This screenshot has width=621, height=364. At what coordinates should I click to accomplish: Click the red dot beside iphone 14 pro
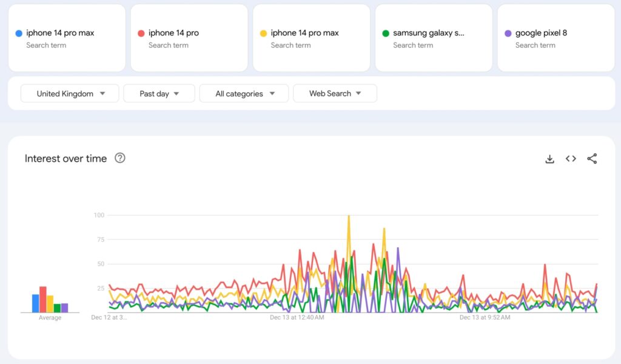click(x=141, y=33)
